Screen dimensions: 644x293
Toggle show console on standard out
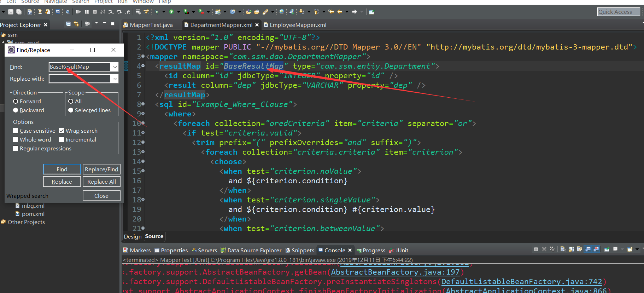coord(588,249)
